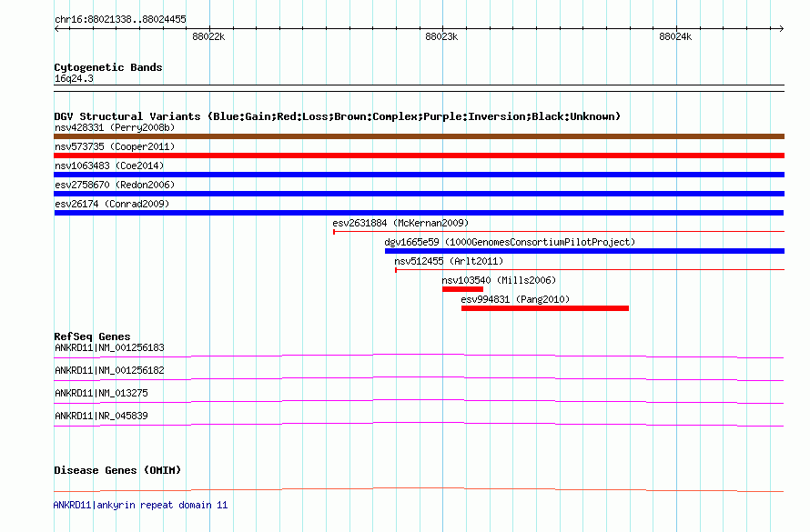The width and height of the screenshot is (810, 532).
Task: Open the RefSeq Genes track heading
Action: click(x=92, y=336)
